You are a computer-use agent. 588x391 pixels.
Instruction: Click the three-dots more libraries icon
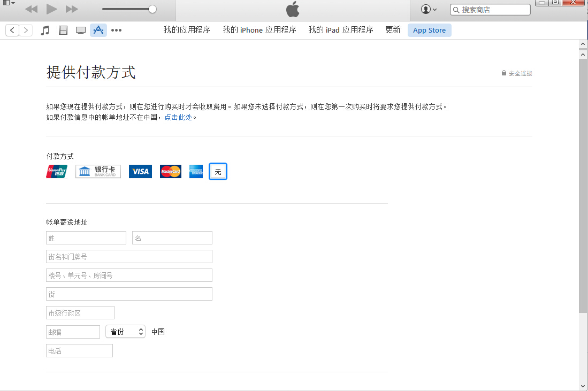(x=116, y=30)
